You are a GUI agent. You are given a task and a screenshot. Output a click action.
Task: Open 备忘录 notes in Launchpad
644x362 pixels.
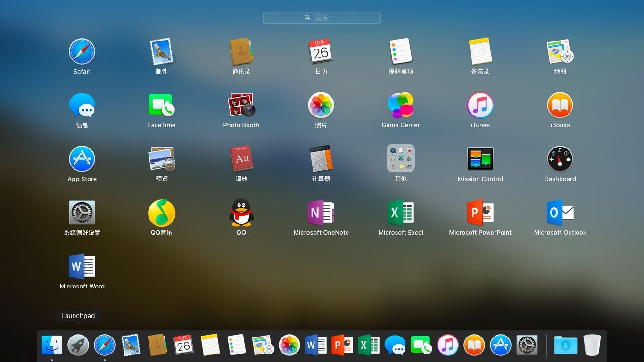click(480, 51)
